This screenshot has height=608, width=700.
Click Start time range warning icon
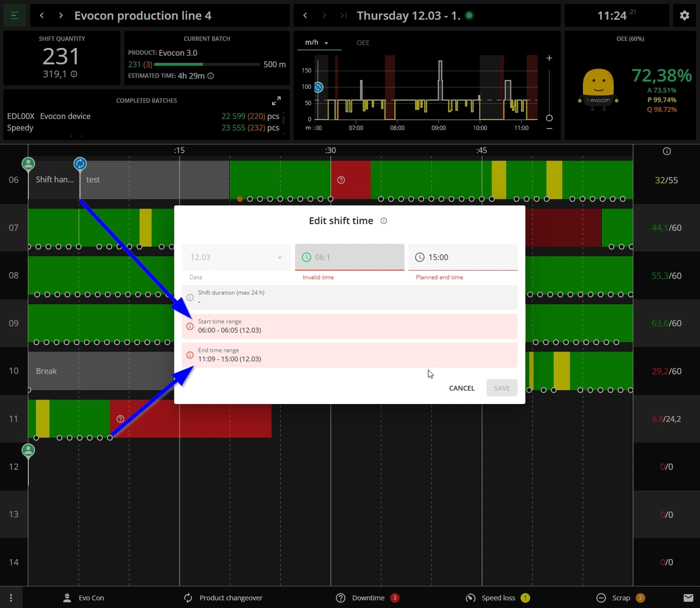coord(190,326)
